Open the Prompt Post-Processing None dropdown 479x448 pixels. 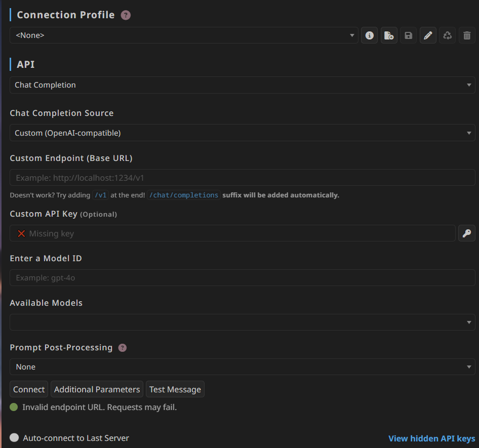[243, 367]
